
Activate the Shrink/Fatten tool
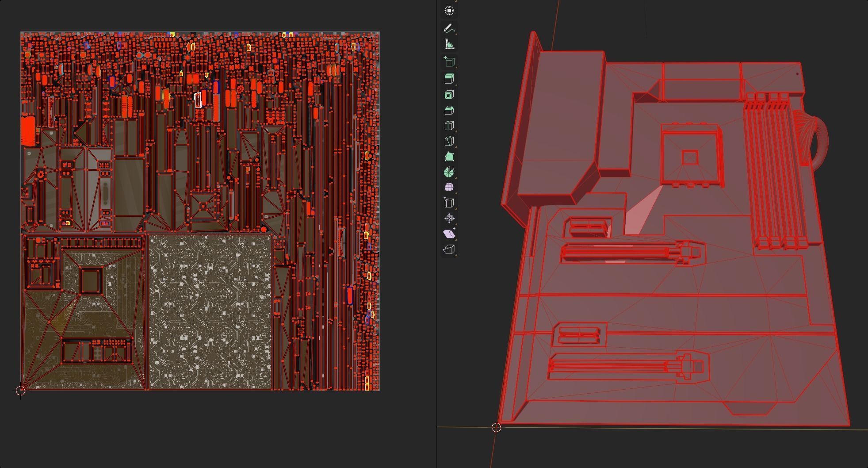[449, 219]
